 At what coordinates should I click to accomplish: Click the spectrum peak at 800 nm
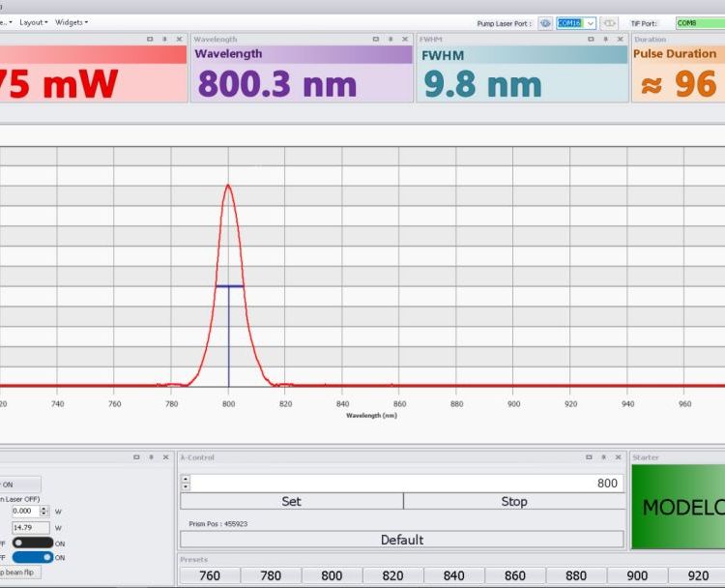click(x=228, y=186)
